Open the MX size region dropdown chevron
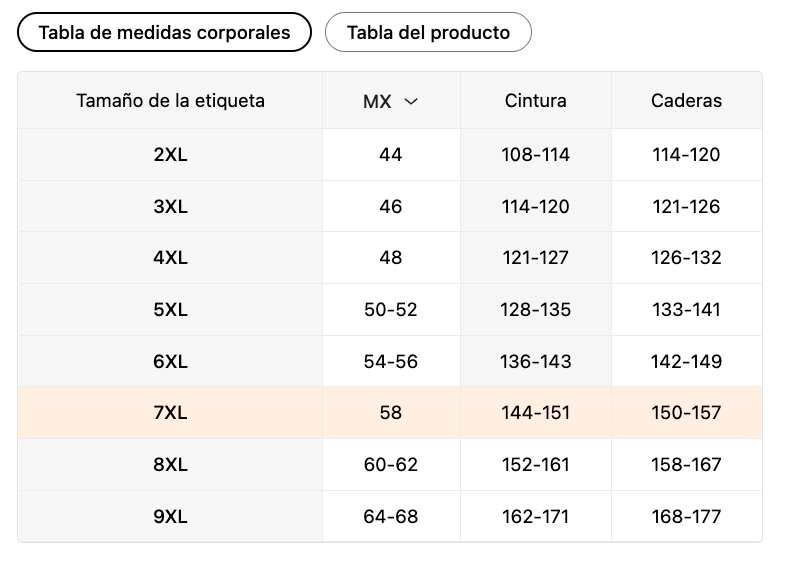This screenshot has height=562, width=790. [x=410, y=101]
